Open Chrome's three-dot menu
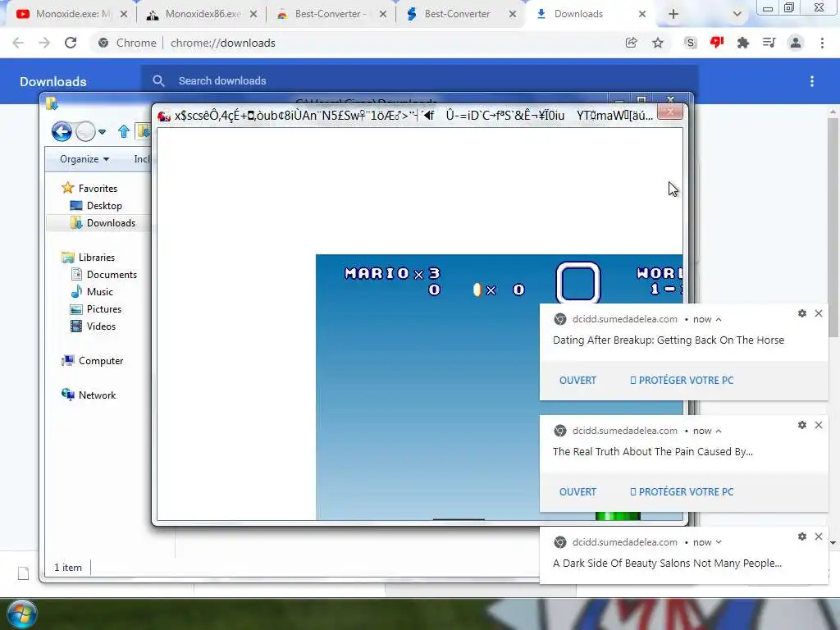The height and width of the screenshot is (630, 840). [822, 43]
